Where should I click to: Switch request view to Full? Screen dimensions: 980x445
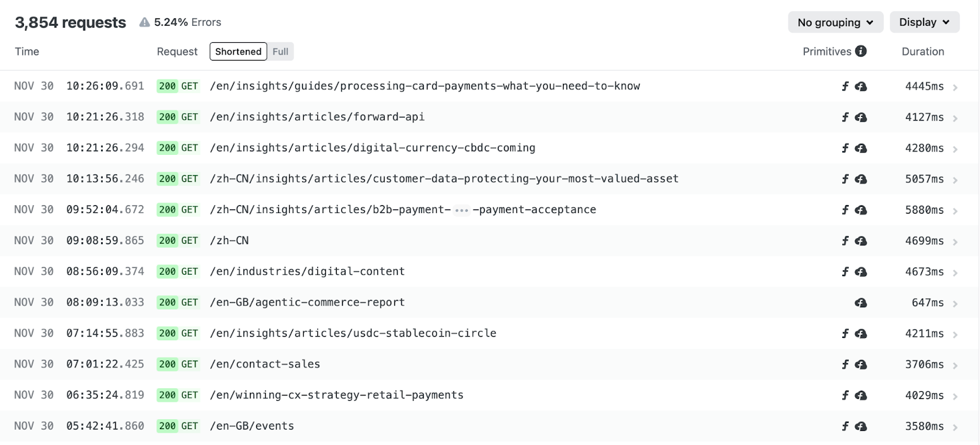[x=281, y=51]
